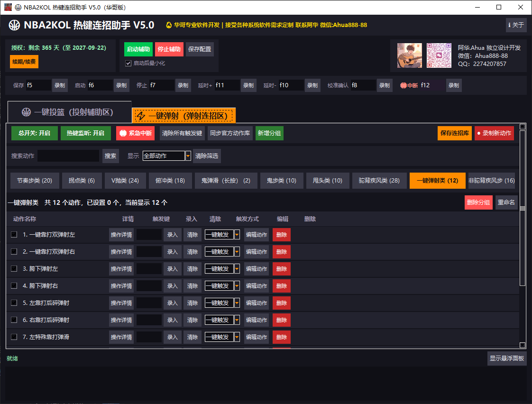Select the 节奏步类 (20) category tab
The height and width of the screenshot is (404, 532).
[35, 181]
